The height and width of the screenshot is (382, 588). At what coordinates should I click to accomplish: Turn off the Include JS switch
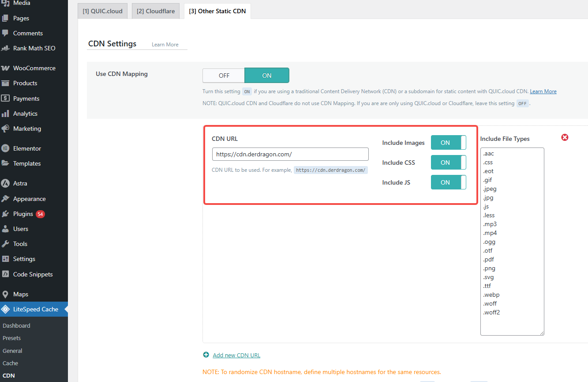(449, 182)
